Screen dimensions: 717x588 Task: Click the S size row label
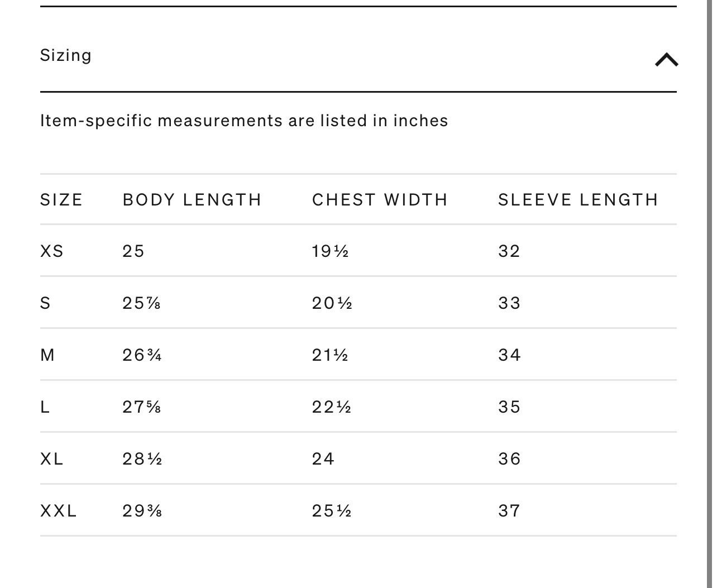point(45,303)
